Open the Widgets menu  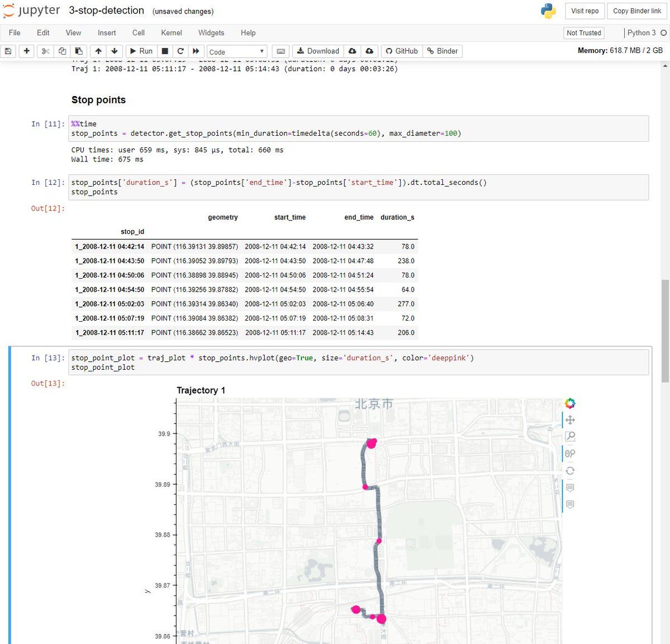click(x=211, y=33)
